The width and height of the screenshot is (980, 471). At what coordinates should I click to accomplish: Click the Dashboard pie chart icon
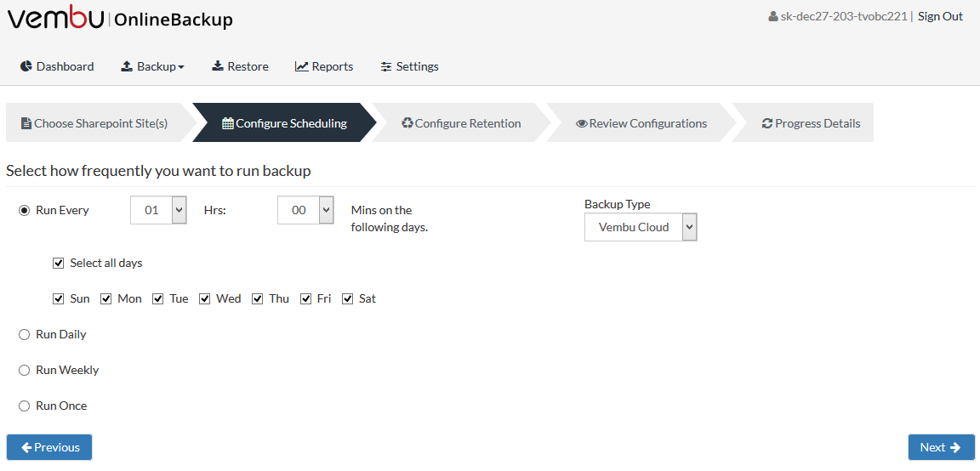[x=26, y=66]
